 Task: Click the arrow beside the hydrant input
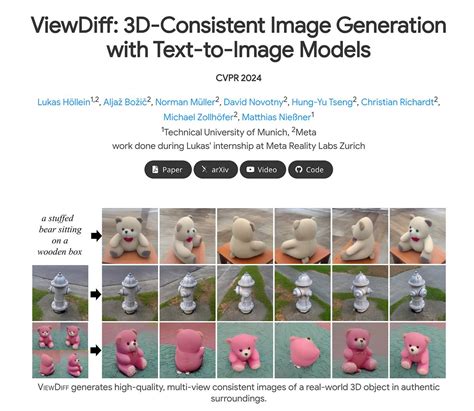(96, 294)
